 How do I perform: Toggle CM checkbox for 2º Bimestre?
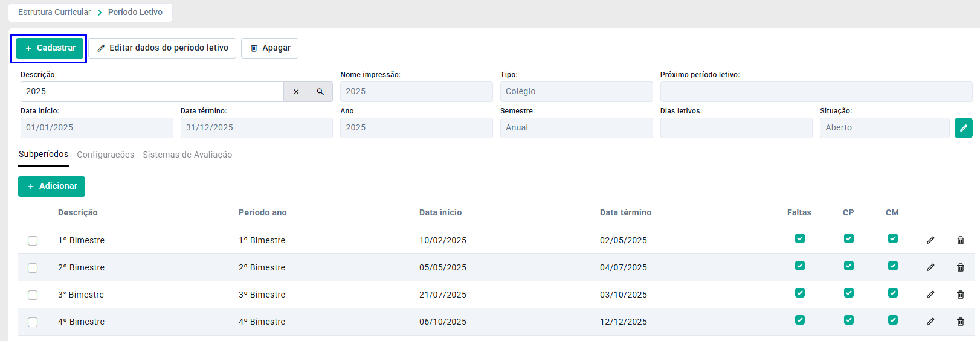[893, 266]
